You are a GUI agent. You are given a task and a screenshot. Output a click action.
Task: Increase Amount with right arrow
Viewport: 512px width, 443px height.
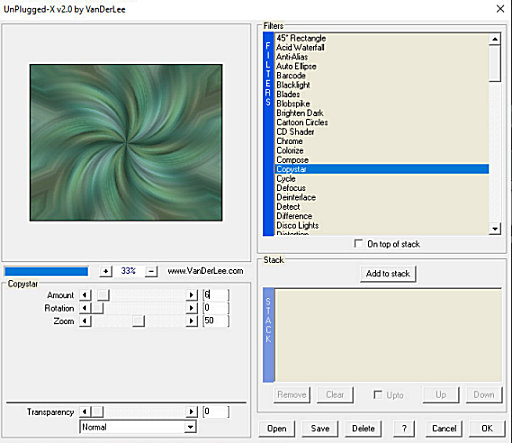(x=191, y=295)
